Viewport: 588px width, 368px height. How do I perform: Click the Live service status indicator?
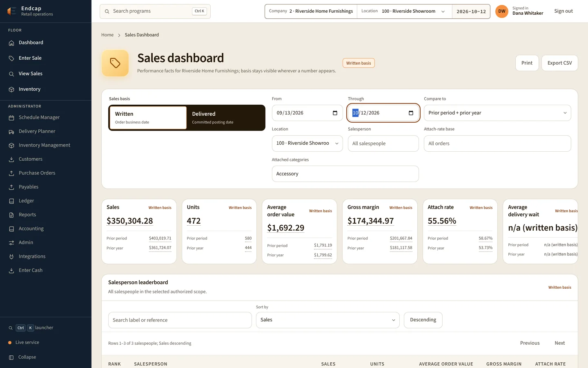pos(24,343)
